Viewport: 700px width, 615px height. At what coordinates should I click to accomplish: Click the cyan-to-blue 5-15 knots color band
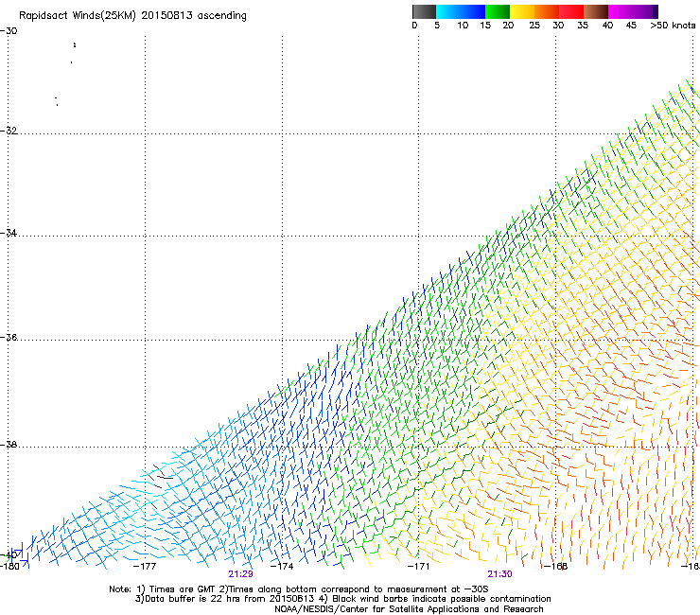coord(461,11)
